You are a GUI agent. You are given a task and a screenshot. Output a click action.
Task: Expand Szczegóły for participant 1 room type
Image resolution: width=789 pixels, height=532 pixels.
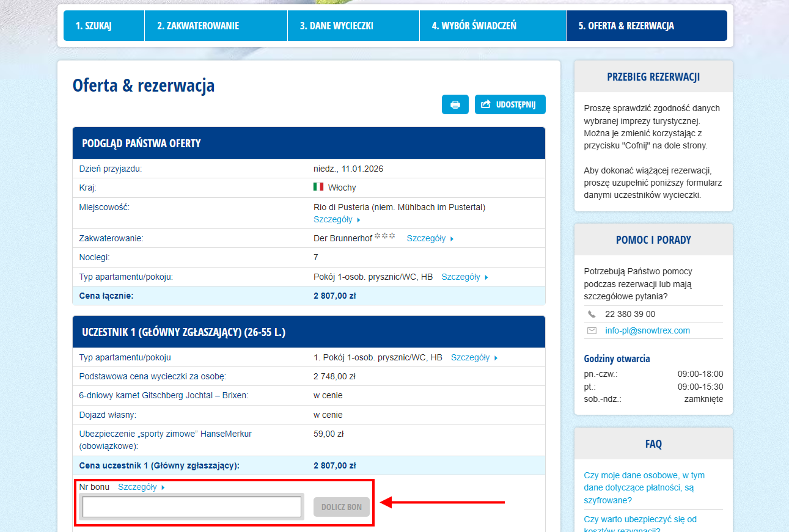tap(474, 357)
